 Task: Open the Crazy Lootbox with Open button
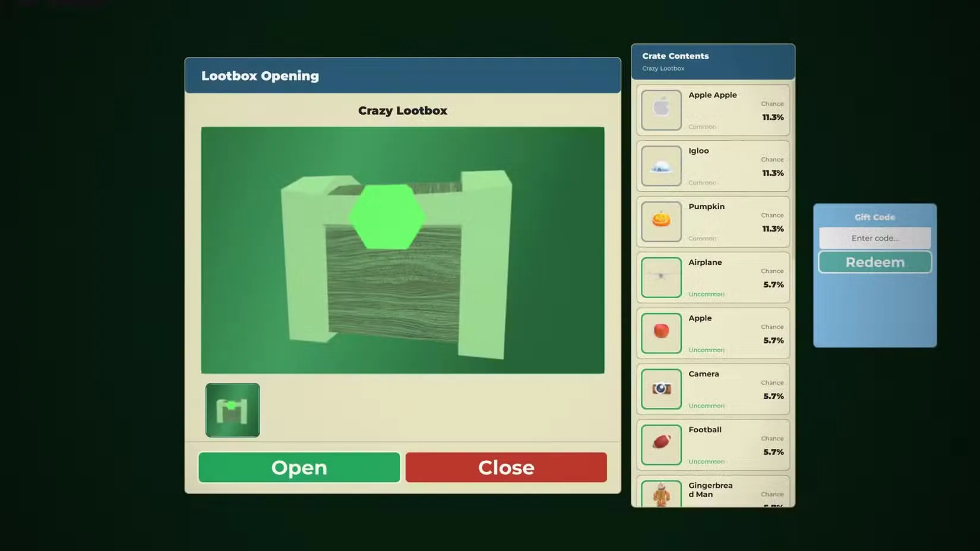pyautogui.click(x=299, y=467)
